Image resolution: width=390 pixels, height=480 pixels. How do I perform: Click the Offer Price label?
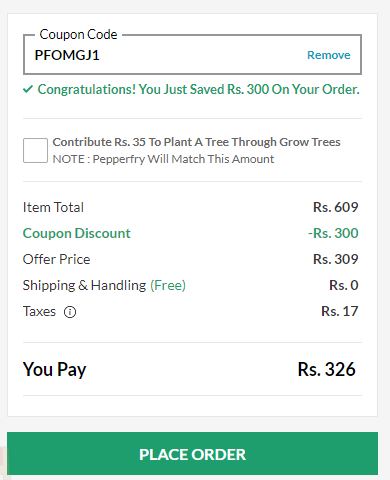(57, 259)
